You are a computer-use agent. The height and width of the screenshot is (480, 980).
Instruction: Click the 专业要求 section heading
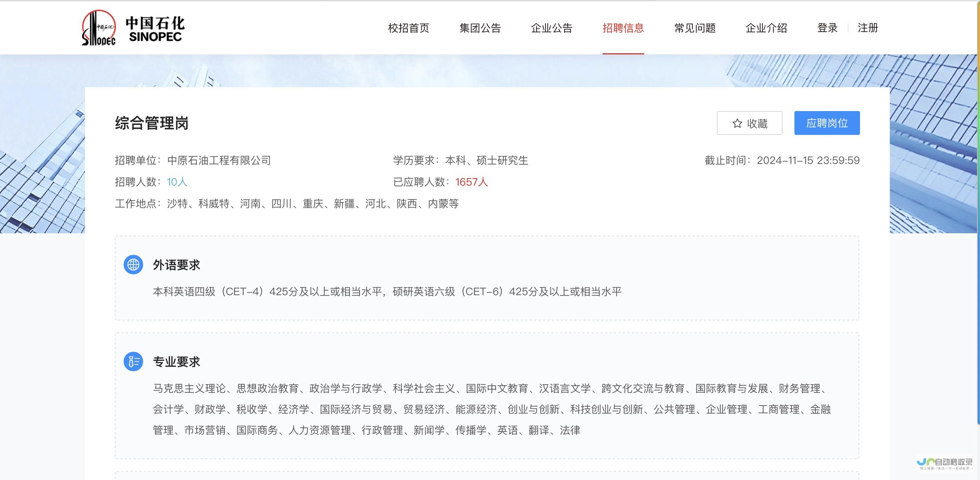pos(177,362)
